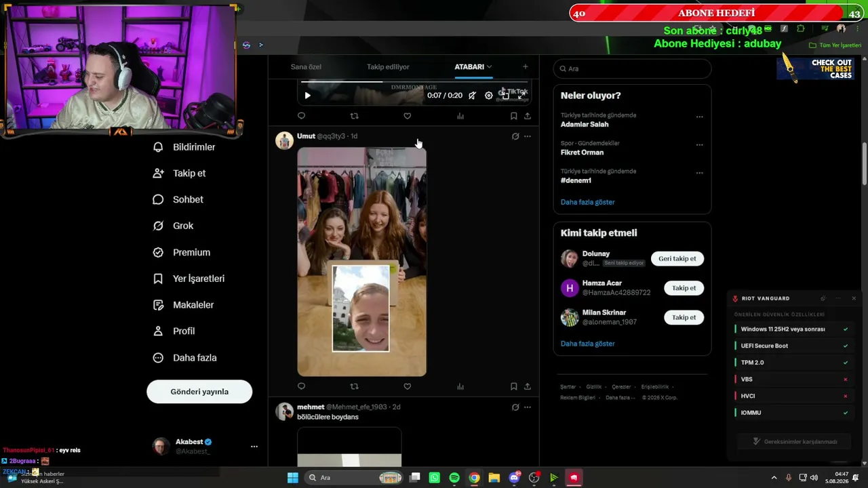Seek along the video progress bar
Image resolution: width=868 pixels, height=488 pixels.
pos(414,82)
